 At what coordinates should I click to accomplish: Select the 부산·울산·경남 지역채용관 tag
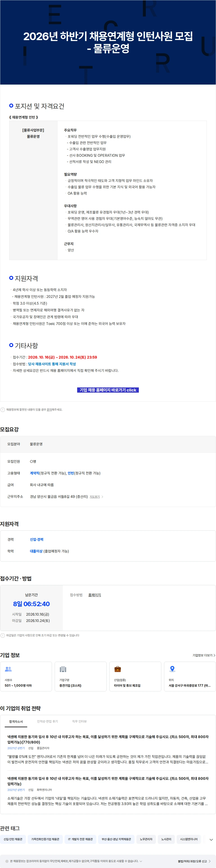[x=116, y=839]
